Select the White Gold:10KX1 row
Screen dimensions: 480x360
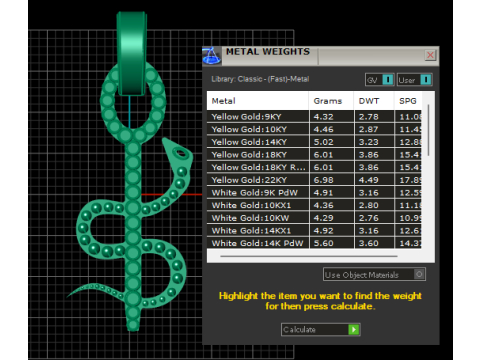pyautogui.click(x=314, y=205)
